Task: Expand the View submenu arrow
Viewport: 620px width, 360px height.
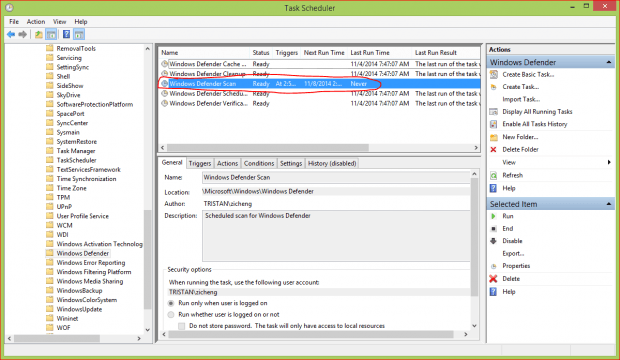Action: click(609, 162)
